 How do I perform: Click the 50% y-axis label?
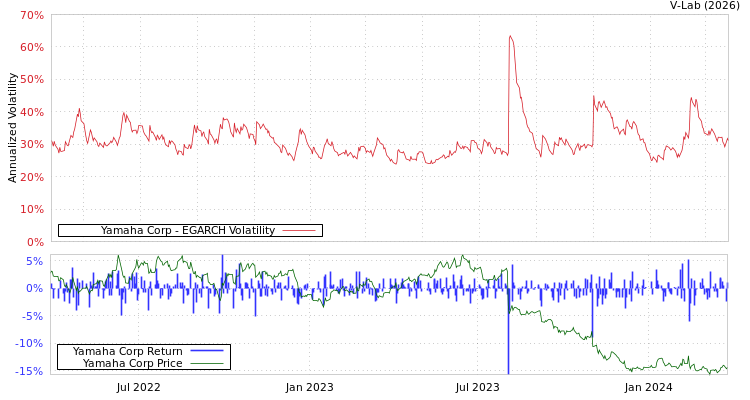tap(32, 80)
